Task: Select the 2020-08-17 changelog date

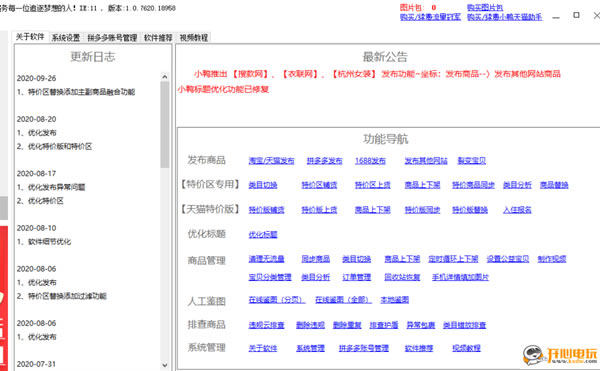Action: click(36, 173)
